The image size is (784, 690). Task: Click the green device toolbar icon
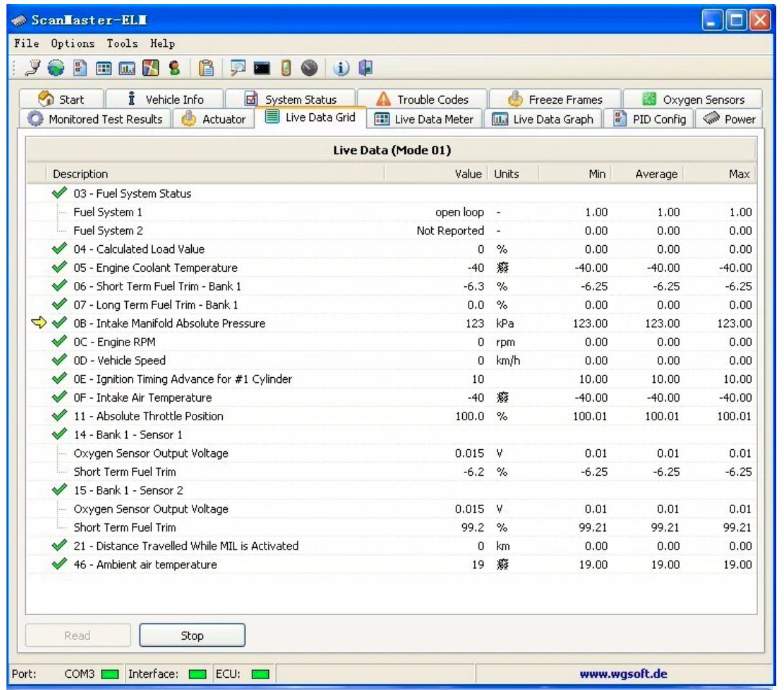coord(287,68)
